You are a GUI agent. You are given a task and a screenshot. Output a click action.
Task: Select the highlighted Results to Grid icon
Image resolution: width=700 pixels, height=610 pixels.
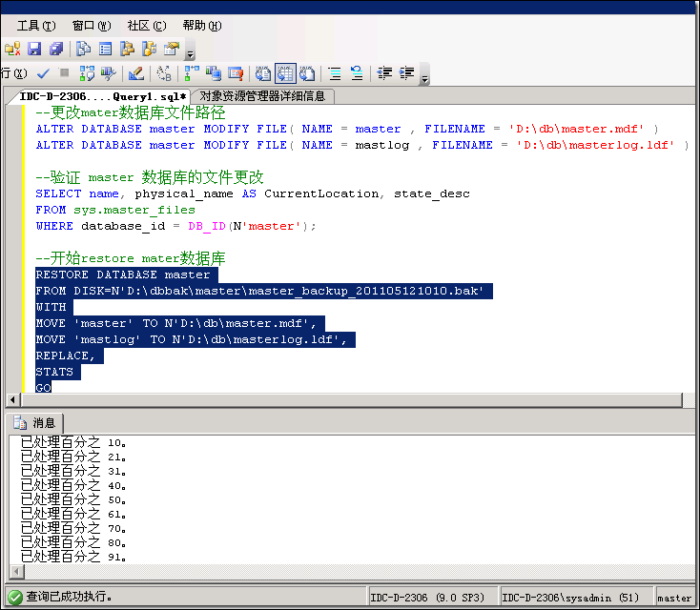tap(285, 73)
